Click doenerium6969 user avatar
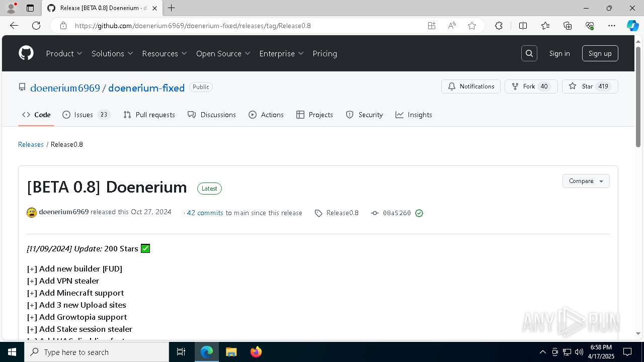The image size is (644, 362). 32,213
